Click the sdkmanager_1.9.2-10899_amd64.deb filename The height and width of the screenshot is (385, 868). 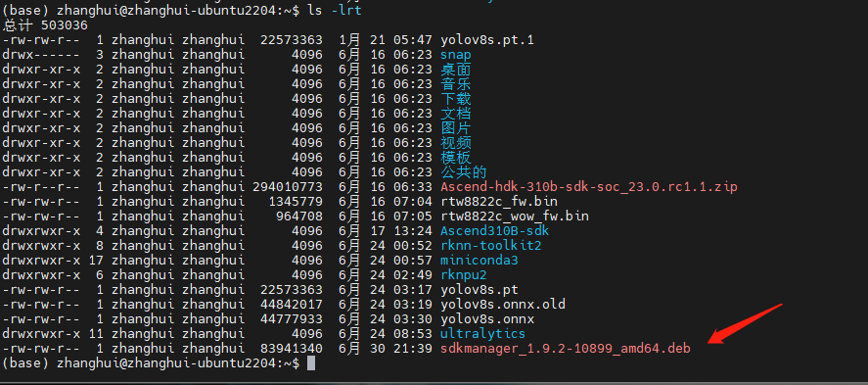(x=566, y=349)
